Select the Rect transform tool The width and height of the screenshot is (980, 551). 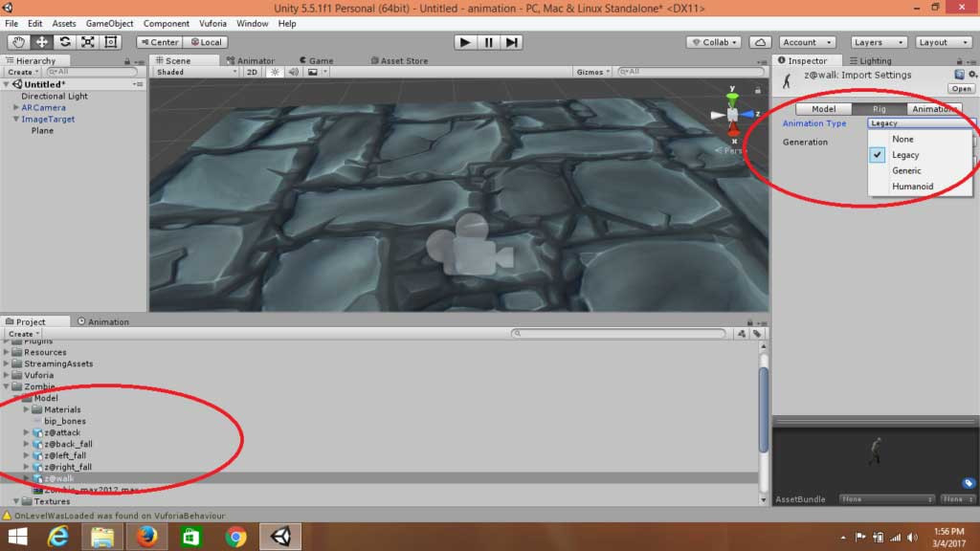click(110, 42)
